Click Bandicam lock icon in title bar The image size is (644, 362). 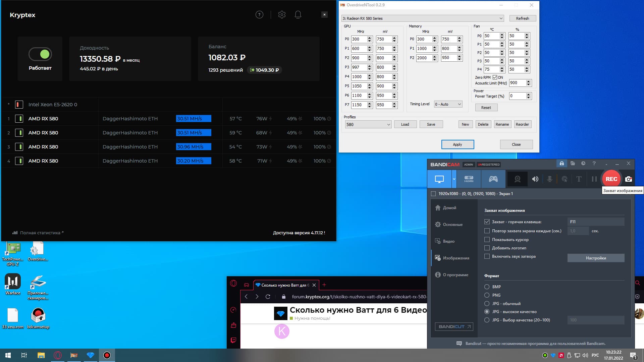(561, 164)
